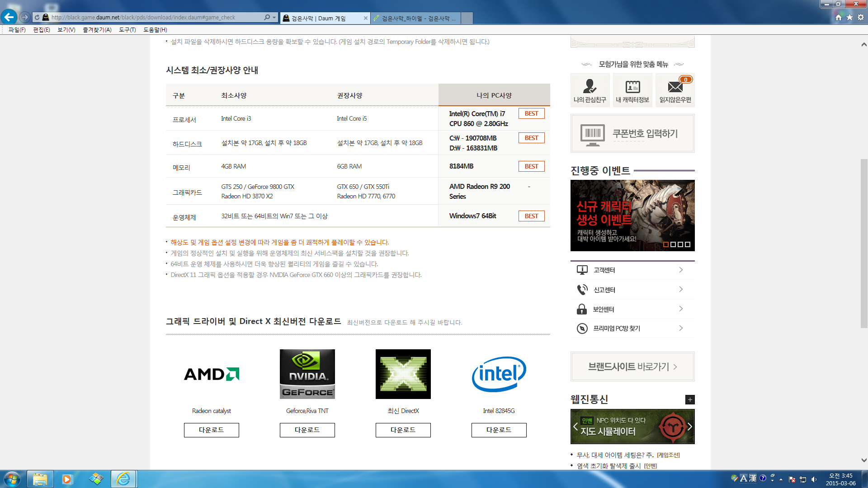Click 브랜드사이트 바로가기 link
This screenshot has height=488, width=868.
[x=632, y=366]
